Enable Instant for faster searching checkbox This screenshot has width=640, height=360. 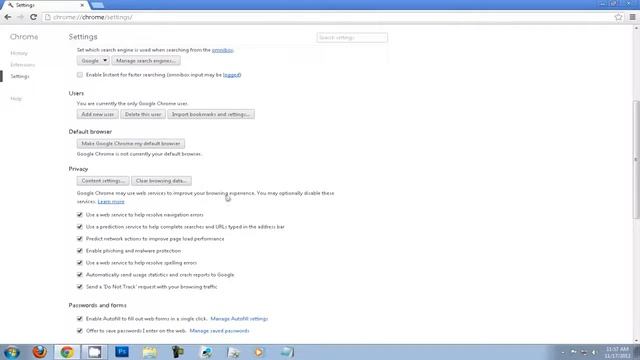[80, 75]
